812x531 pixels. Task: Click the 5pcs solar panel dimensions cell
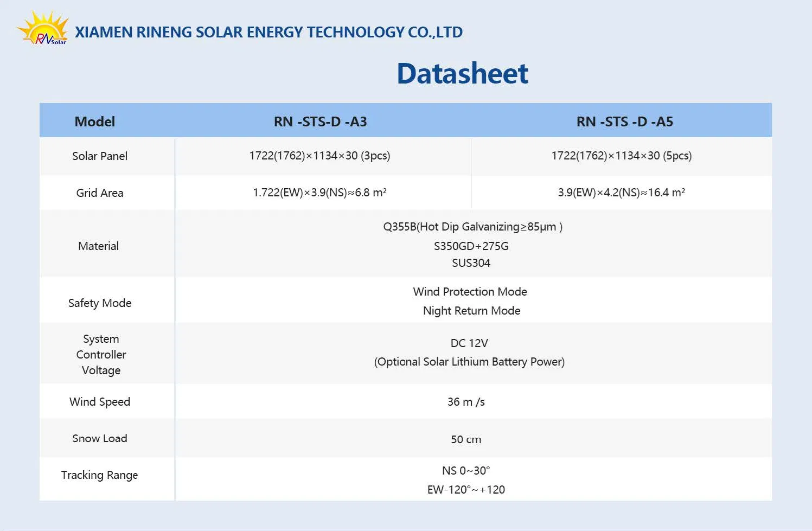click(621, 156)
